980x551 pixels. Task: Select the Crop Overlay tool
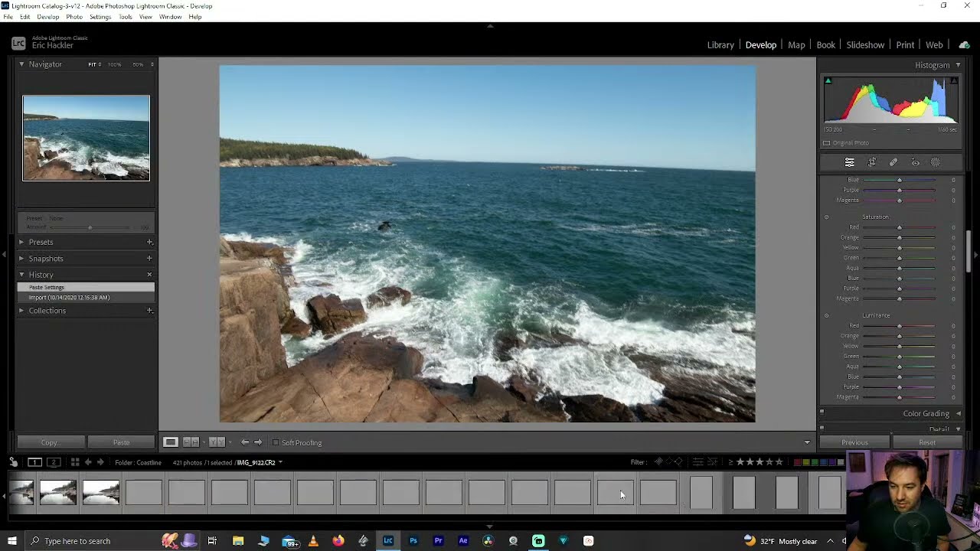tap(871, 162)
